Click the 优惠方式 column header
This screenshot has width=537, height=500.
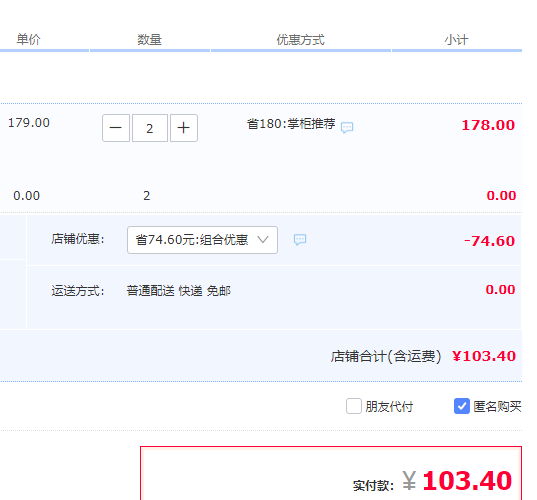click(301, 40)
